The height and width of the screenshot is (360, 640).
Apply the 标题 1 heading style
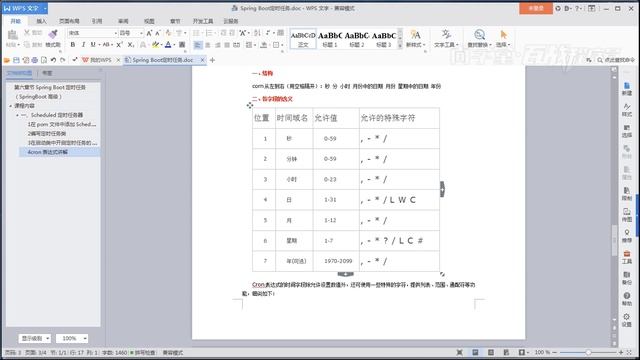[x=330, y=39]
